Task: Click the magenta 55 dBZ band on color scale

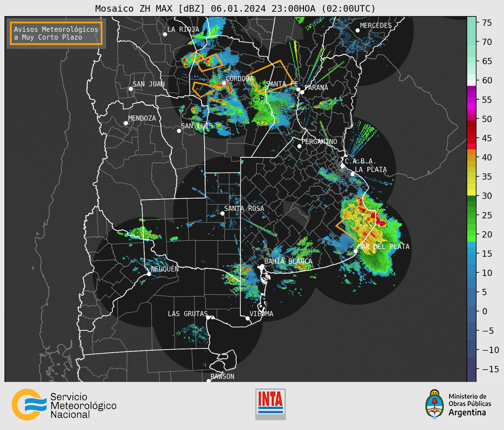Action: coord(471,100)
